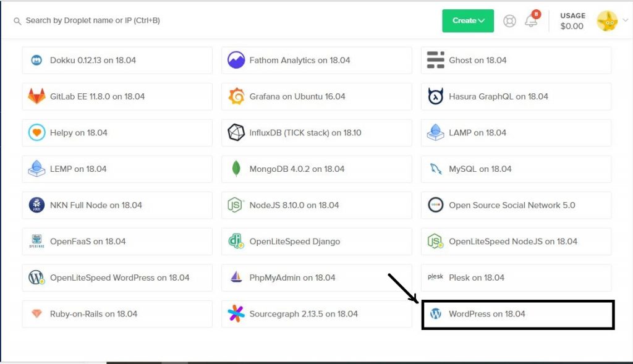The height and width of the screenshot is (364, 633).
Task: Select InfluxDB (TICK stack) on 18.10
Action: point(316,133)
